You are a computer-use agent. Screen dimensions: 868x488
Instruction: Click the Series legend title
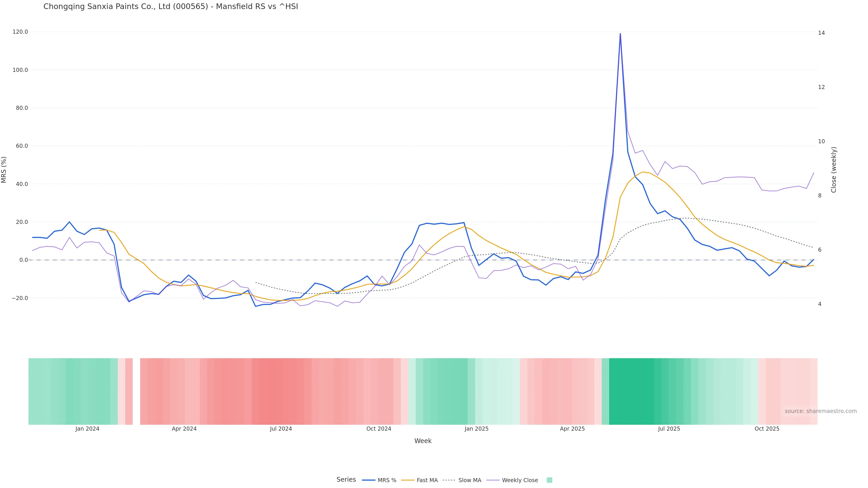(346, 480)
